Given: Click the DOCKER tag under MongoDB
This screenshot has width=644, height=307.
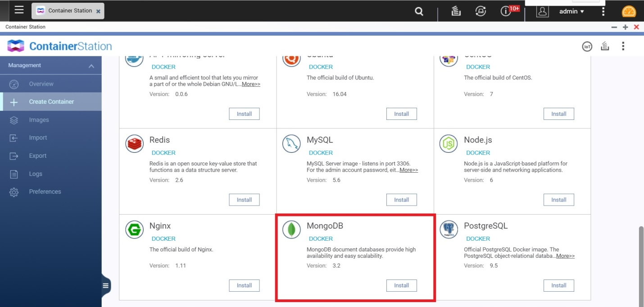Looking at the screenshot, I should tap(321, 238).
